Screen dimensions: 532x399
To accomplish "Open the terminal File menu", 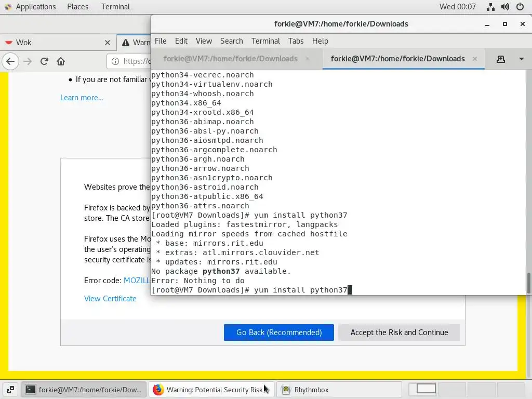I will (161, 41).
